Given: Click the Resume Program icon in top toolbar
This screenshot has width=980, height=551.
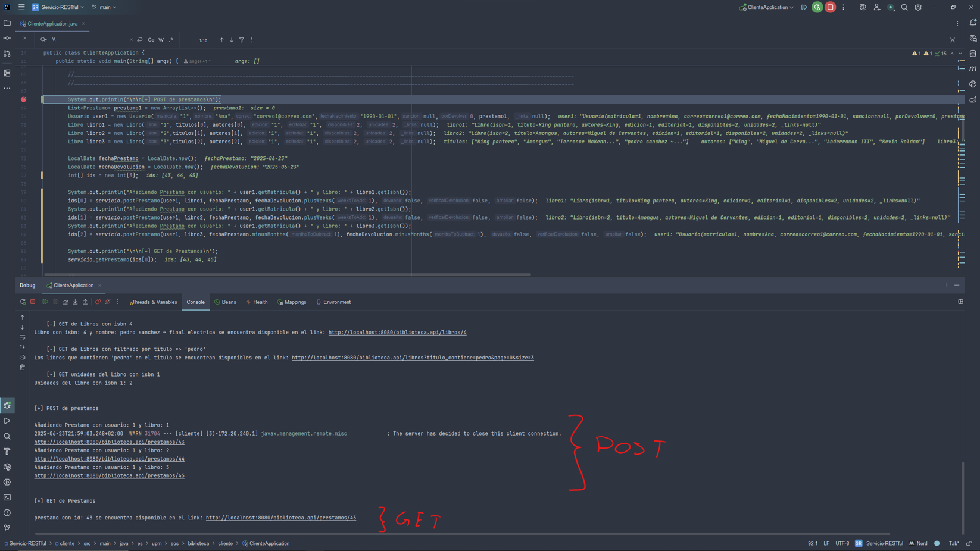Looking at the screenshot, I should (x=804, y=7).
